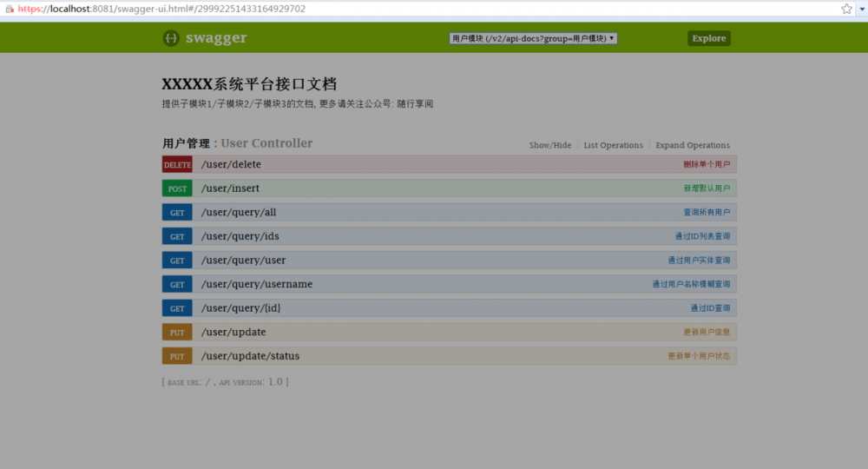Click the POST method badge
The image size is (868, 469).
pos(177,188)
